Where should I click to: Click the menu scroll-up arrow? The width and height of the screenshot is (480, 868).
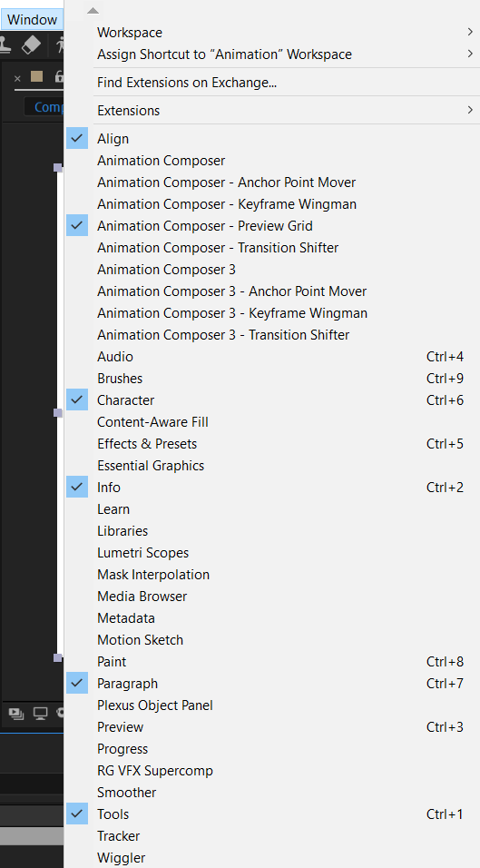pos(93,11)
